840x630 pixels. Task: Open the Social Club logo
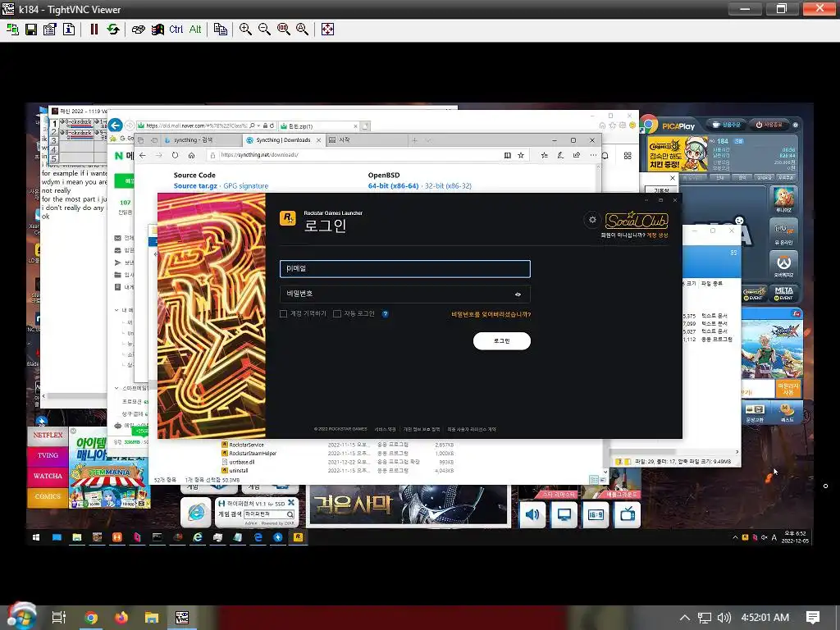[637, 220]
